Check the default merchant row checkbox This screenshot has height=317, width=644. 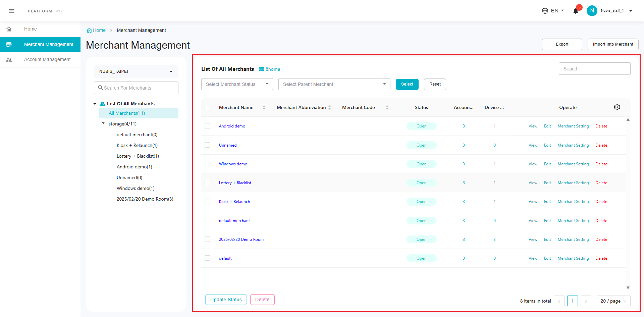coord(207,220)
